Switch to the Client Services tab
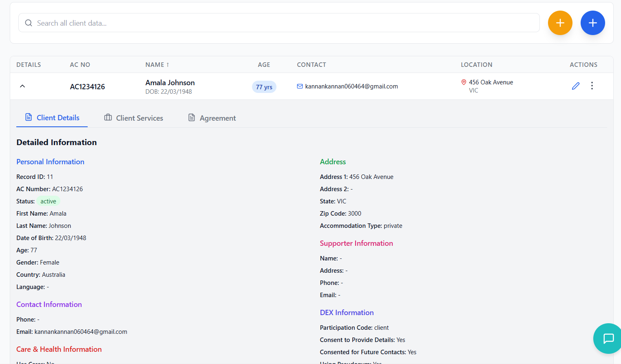 (x=134, y=118)
